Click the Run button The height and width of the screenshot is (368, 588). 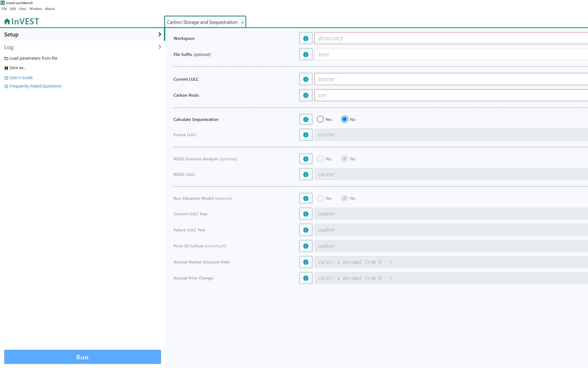click(x=82, y=357)
